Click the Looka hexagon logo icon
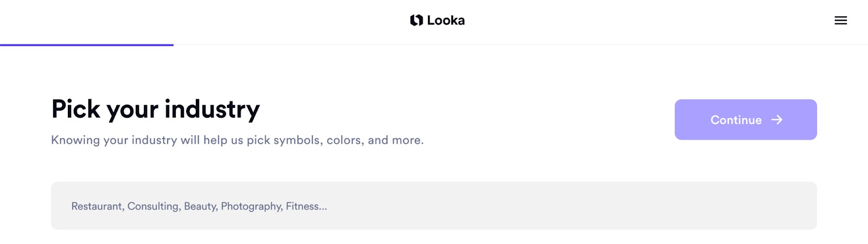Screen dimensions: 868x244 (416, 21)
